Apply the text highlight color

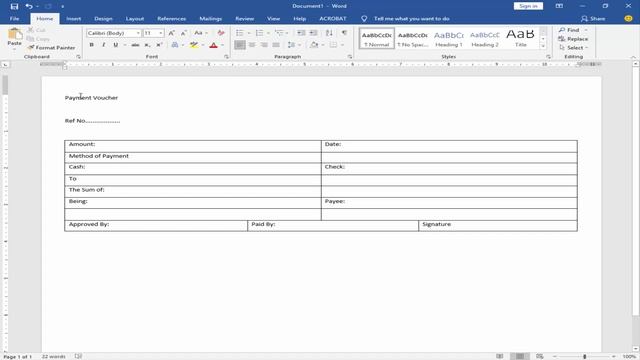[194, 45]
